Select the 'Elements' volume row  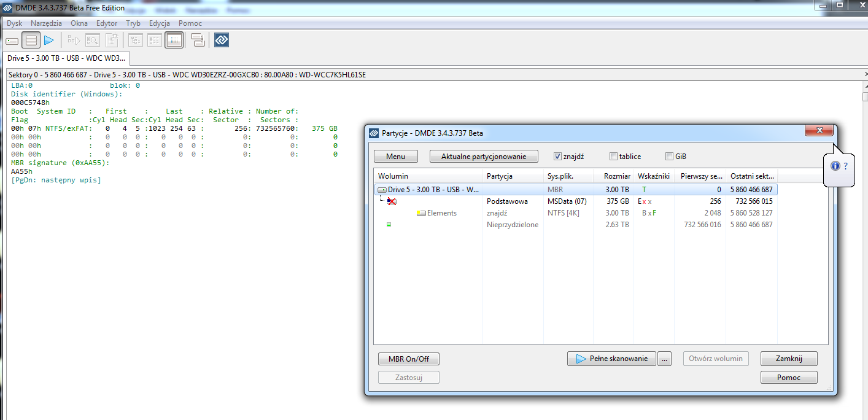576,213
